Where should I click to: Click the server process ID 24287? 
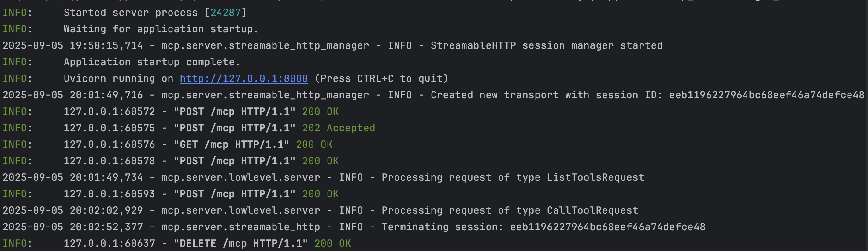tap(225, 13)
